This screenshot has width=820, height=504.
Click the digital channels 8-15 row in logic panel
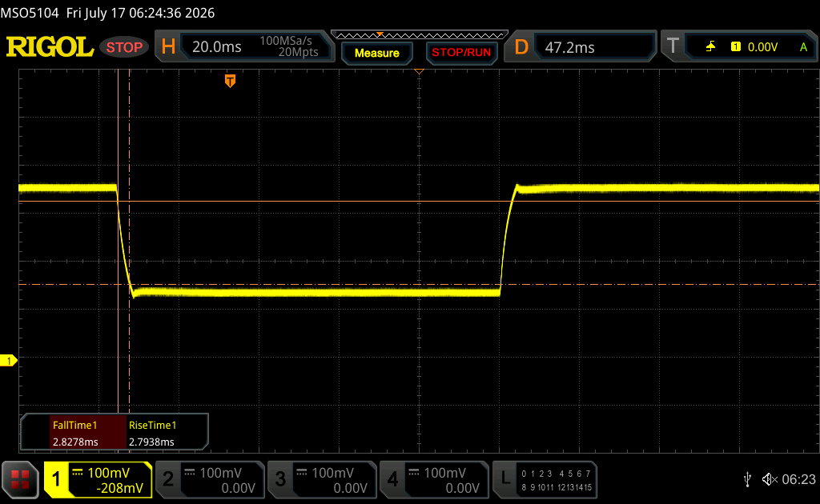pos(557,487)
